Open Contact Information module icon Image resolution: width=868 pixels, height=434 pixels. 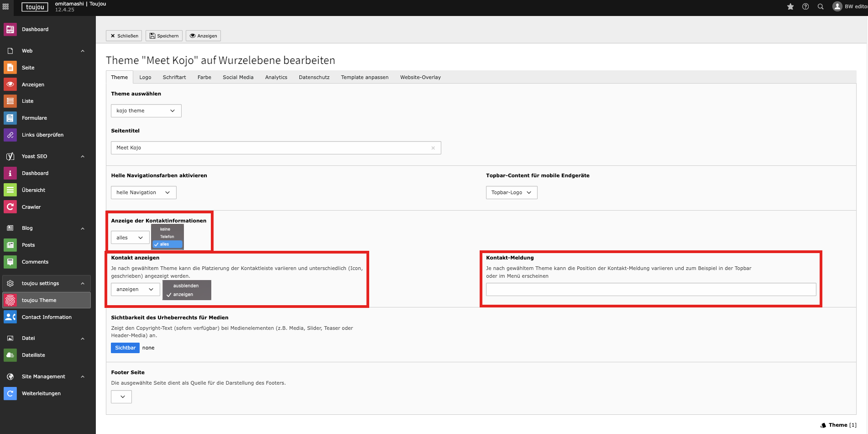(10, 317)
